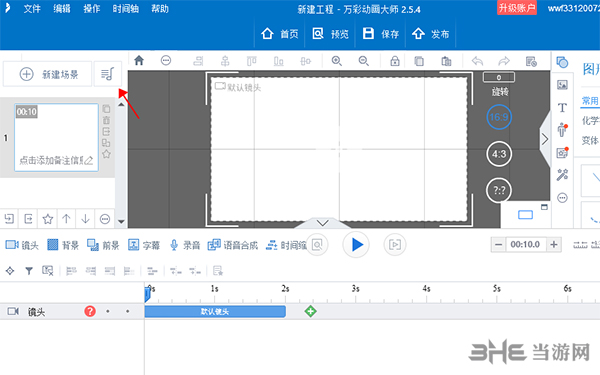
Task: Click the move scene down arrow icon
Action: click(85, 218)
